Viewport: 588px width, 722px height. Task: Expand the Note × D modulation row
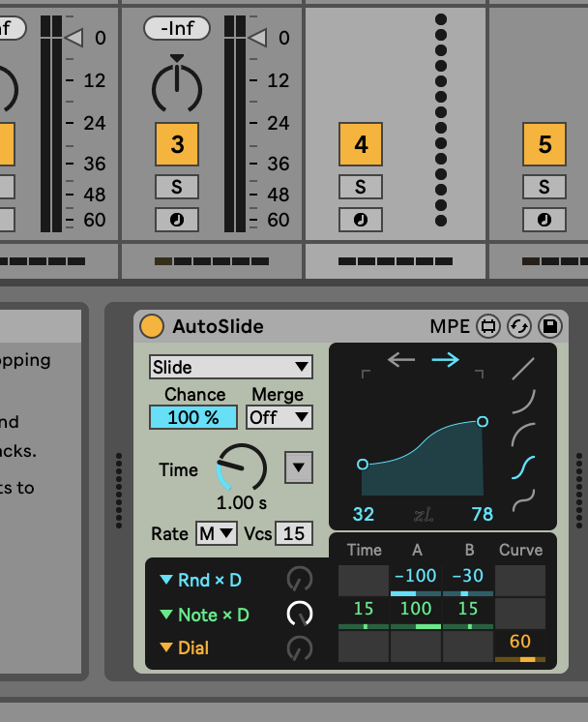pos(166,614)
